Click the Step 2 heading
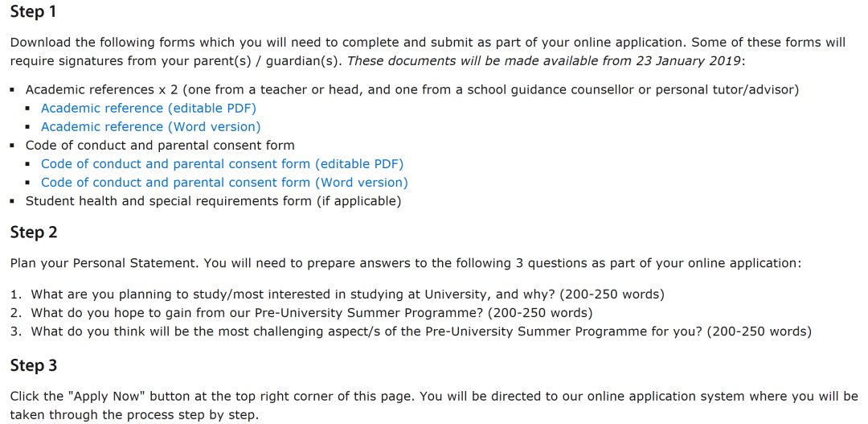868x424 pixels. coord(34,233)
